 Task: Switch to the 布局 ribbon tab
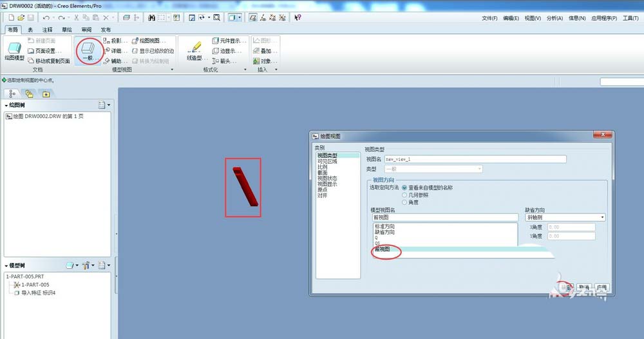click(x=13, y=30)
